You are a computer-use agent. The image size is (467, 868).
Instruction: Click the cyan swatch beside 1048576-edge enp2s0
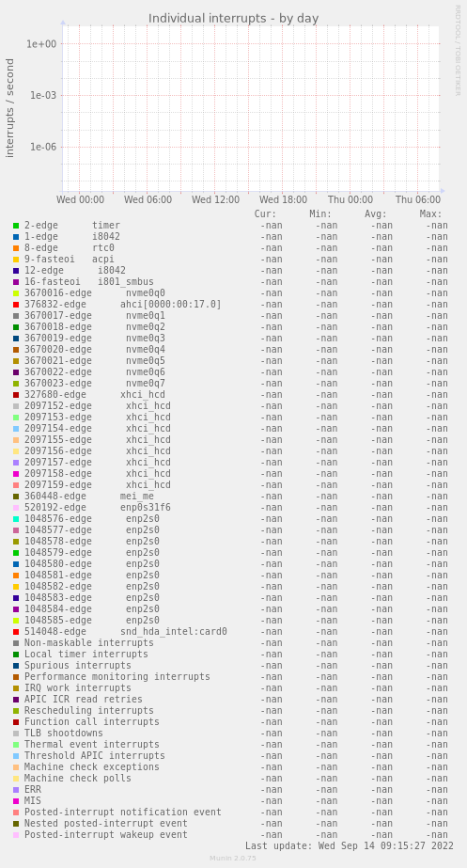16,519
